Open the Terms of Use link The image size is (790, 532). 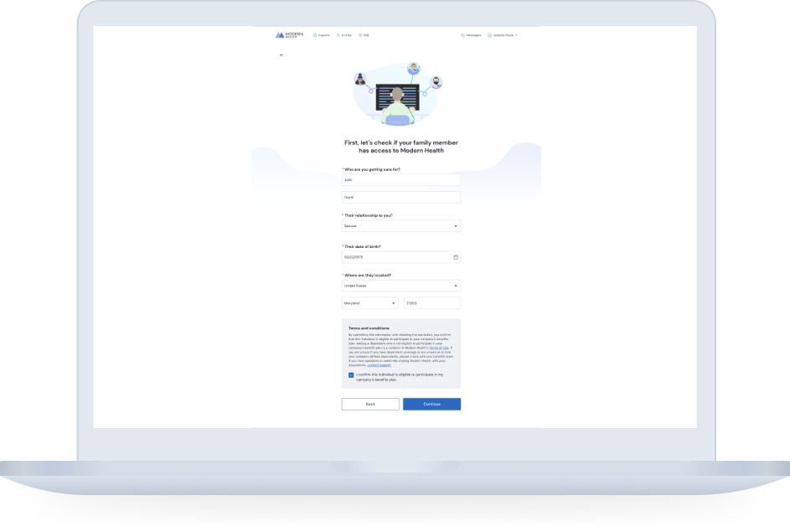[x=439, y=349]
